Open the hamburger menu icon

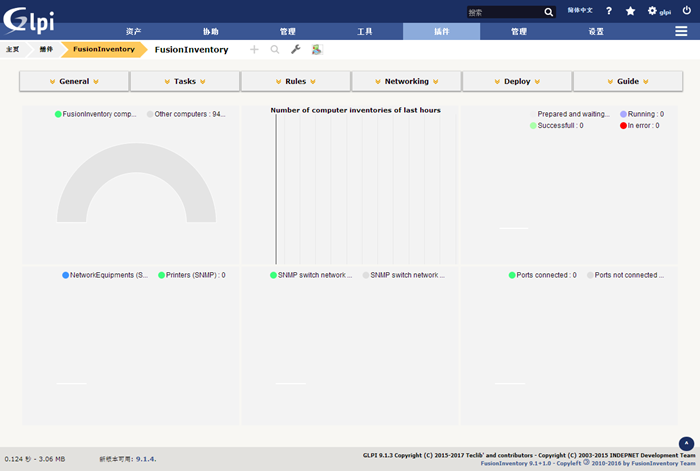[681, 31]
